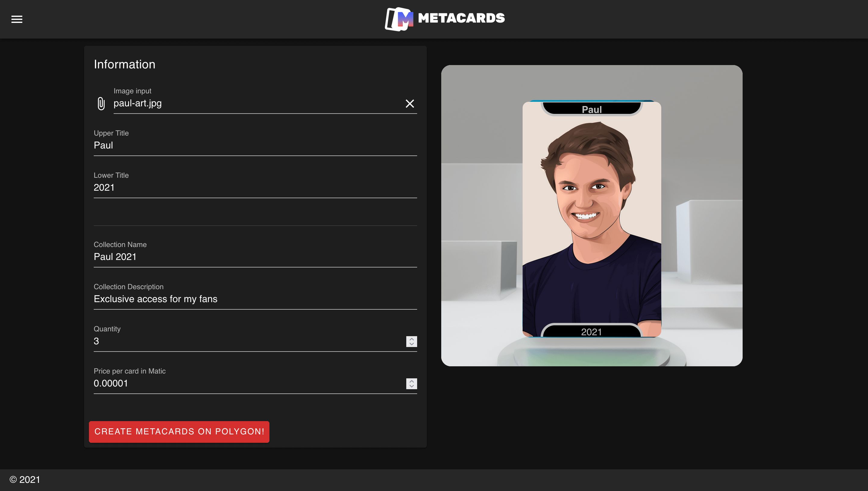Click the Price per card in Matic field
Viewport: 868px width, 491px height.
click(x=255, y=383)
